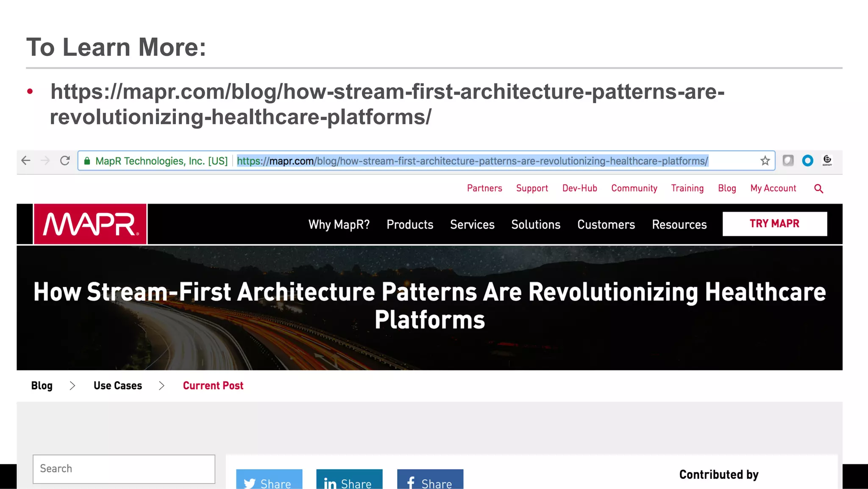Open the My Account link
Viewport: 868px width, 489px height.
(x=773, y=188)
